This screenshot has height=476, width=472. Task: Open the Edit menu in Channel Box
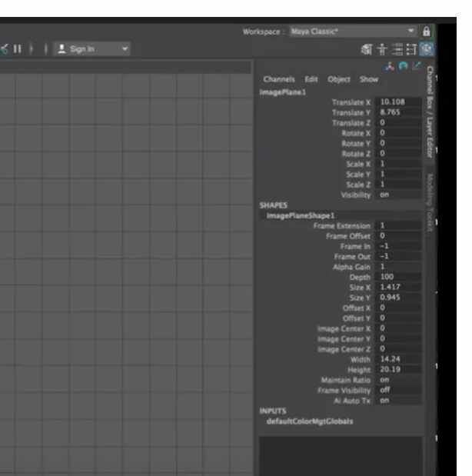(311, 79)
